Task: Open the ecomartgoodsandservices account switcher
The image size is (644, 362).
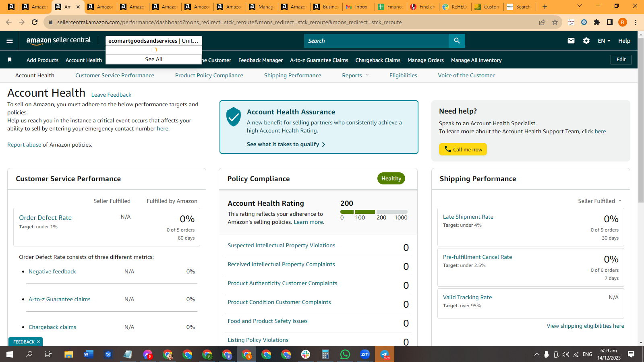Action: point(154,41)
